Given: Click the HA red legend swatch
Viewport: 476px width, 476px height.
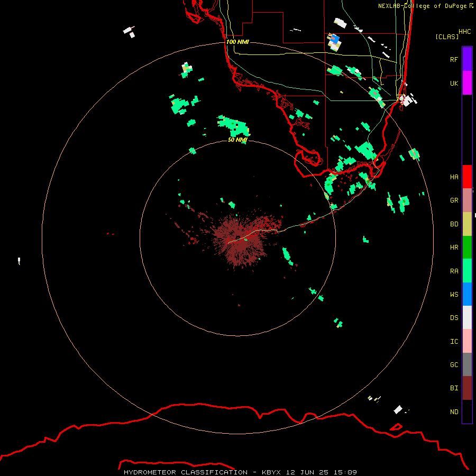Looking at the screenshot, I should 467,177.
